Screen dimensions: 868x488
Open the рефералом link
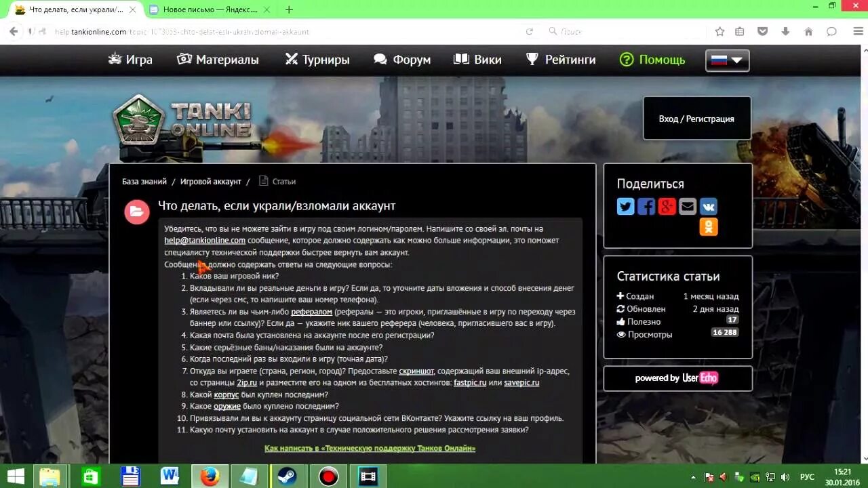312,312
